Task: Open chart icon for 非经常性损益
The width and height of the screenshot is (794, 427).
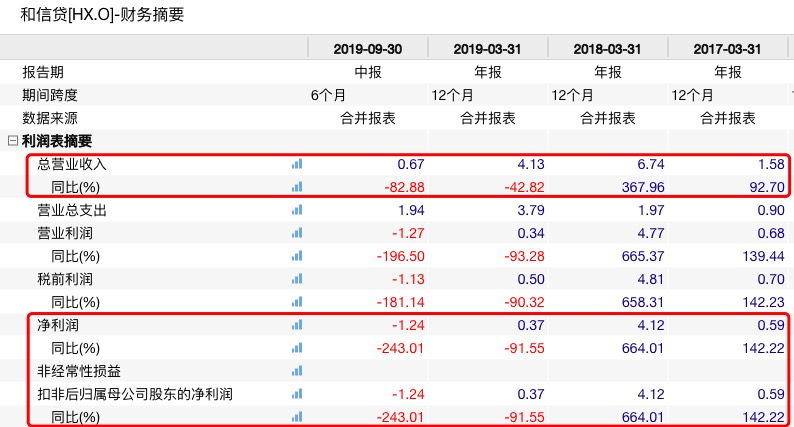Action: click(x=296, y=371)
